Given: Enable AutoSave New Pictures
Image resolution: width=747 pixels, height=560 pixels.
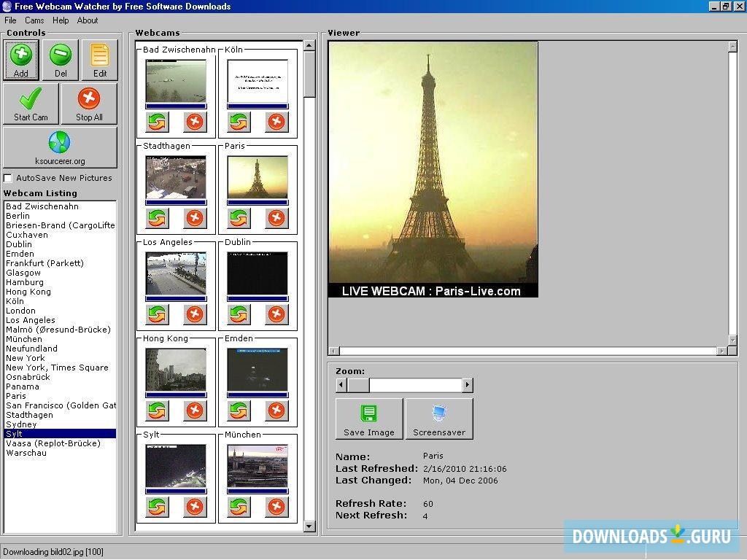Looking at the screenshot, I should (x=7, y=177).
